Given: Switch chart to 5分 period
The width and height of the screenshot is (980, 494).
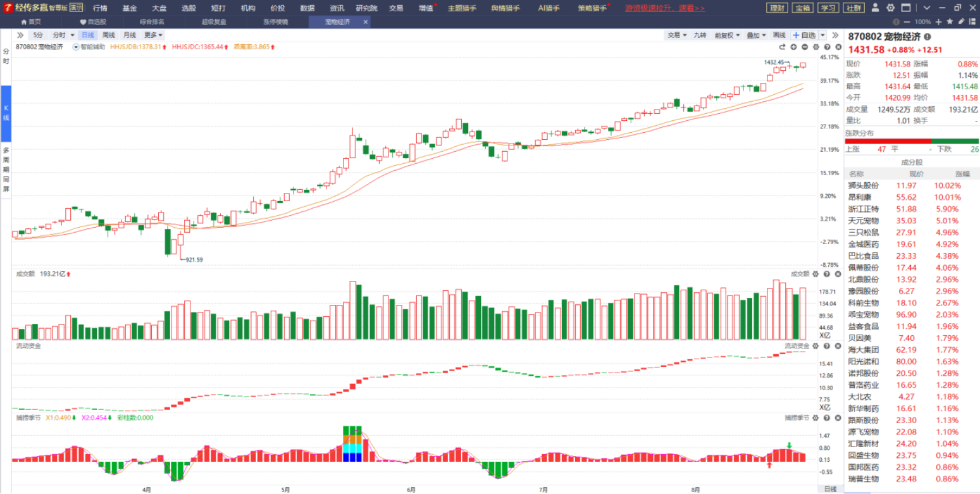Looking at the screenshot, I should click(x=39, y=35).
